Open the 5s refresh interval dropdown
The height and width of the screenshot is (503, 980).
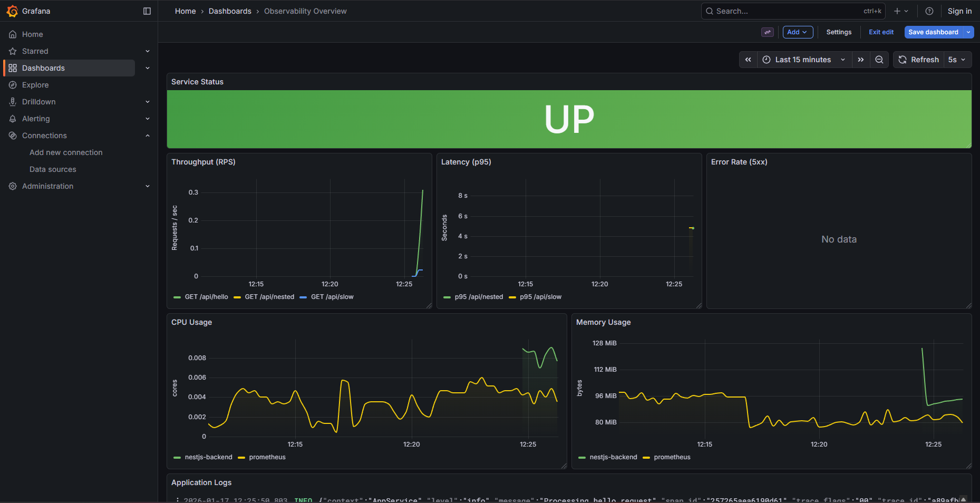point(957,60)
